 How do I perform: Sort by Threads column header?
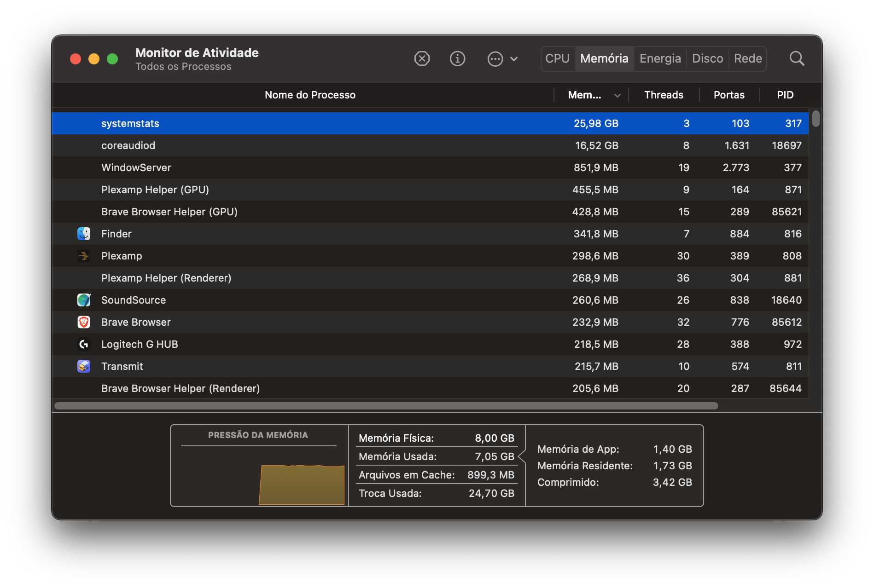(x=664, y=95)
